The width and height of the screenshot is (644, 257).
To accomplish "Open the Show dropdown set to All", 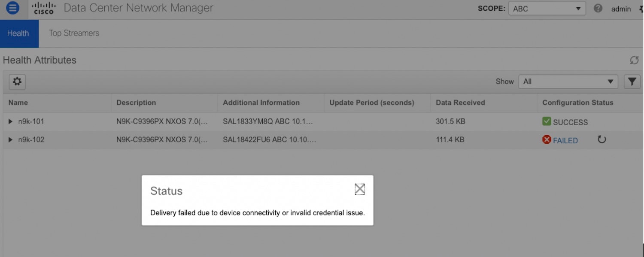I will click(x=568, y=82).
